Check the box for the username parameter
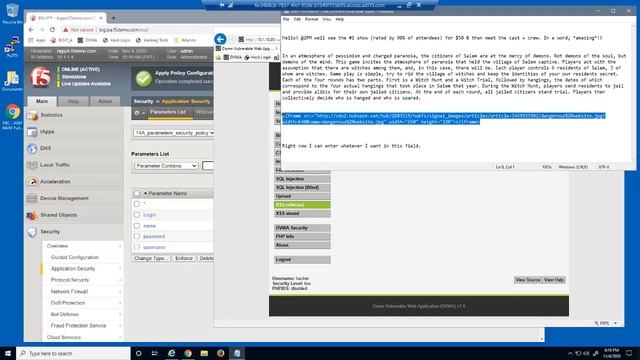640x360 pixels. [137, 247]
